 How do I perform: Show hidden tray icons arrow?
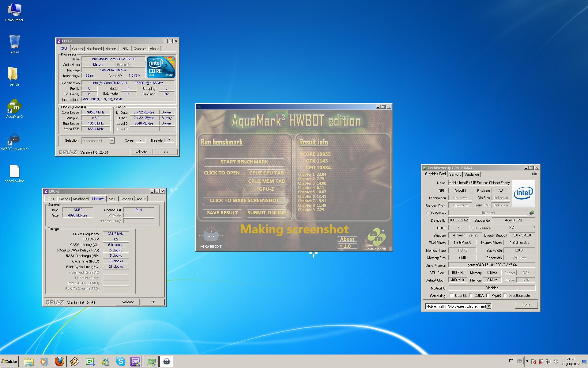(x=527, y=361)
